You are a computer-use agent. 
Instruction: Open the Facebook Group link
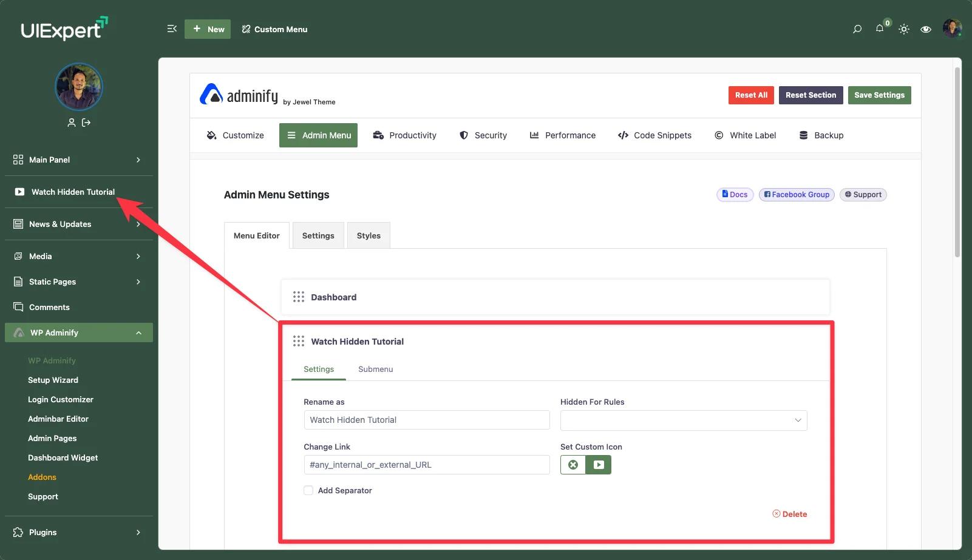pos(797,195)
